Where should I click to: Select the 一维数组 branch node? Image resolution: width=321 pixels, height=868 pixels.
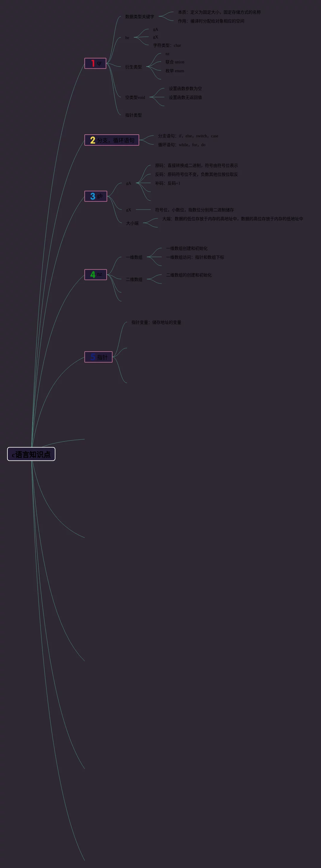(x=134, y=257)
